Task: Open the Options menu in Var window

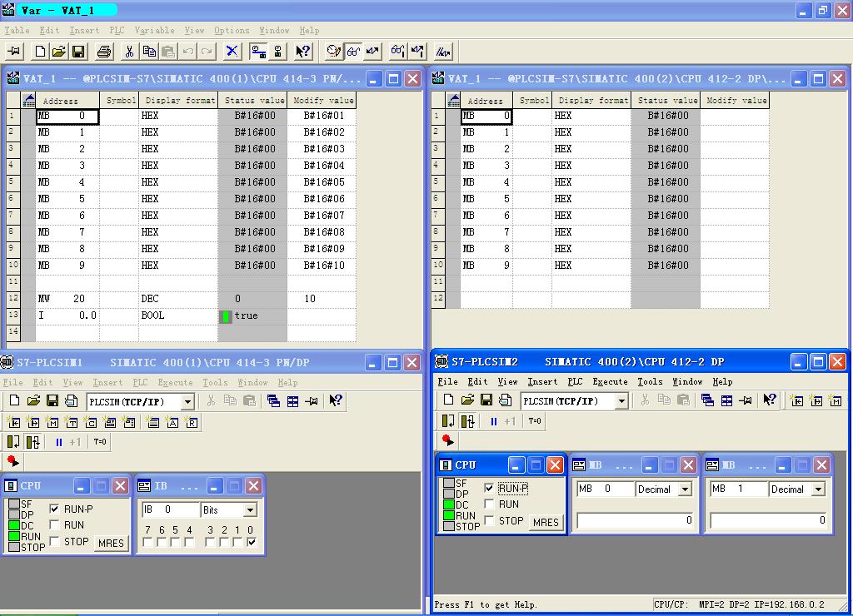Action: click(232, 31)
